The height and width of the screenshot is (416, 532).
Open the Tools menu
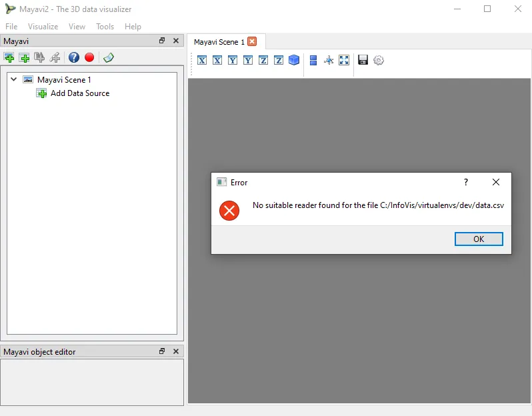click(x=105, y=27)
